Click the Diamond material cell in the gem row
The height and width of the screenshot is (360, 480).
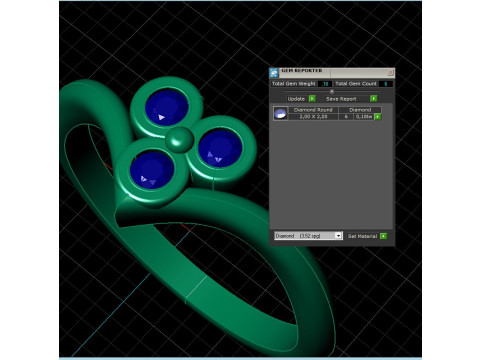click(x=360, y=110)
